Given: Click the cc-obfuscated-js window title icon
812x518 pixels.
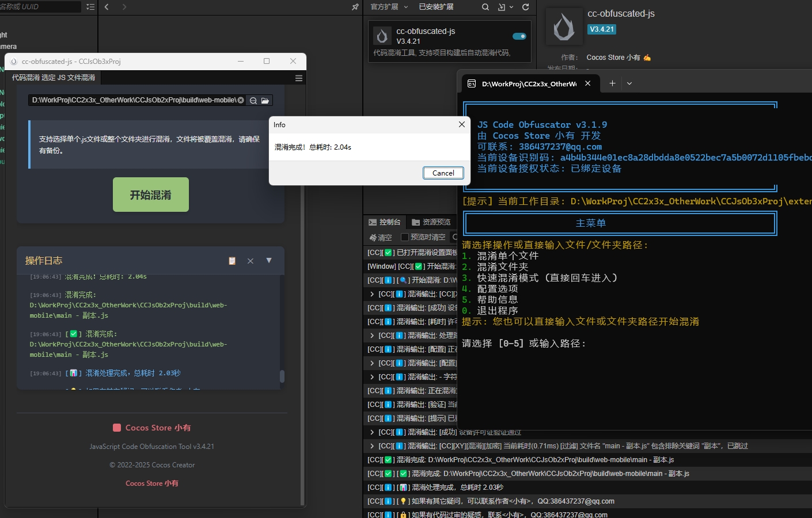Looking at the screenshot, I should (14, 62).
